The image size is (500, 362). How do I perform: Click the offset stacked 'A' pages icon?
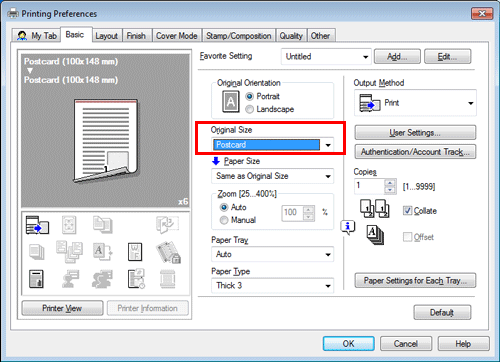coord(375,235)
